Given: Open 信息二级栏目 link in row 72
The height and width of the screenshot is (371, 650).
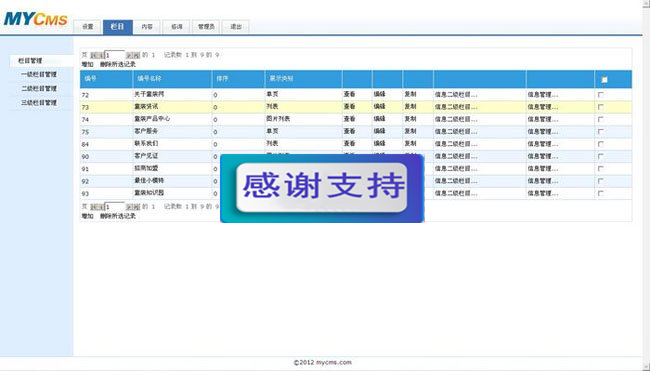Looking at the screenshot, I should pyautogui.click(x=456, y=95).
